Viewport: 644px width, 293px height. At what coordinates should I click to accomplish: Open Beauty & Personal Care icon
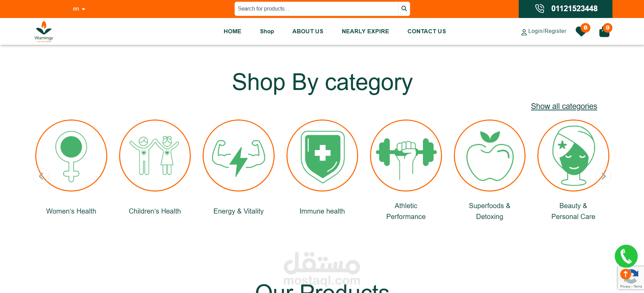coord(573,155)
